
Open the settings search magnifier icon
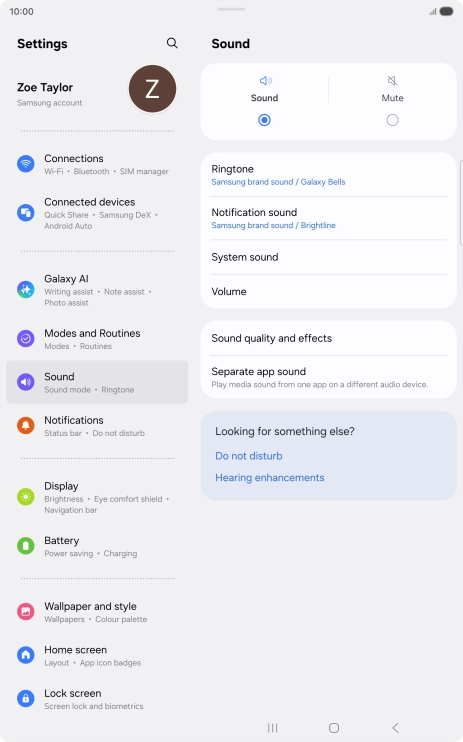click(172, 43)
